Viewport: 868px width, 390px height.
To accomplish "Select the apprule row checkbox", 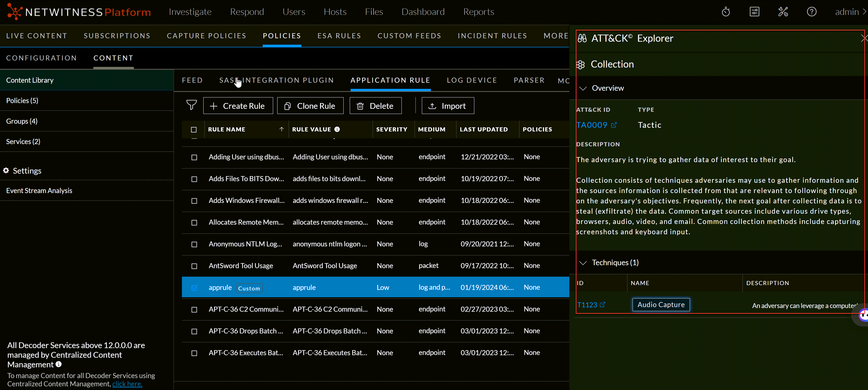I will pyautogui.click(x=194, y=288).
